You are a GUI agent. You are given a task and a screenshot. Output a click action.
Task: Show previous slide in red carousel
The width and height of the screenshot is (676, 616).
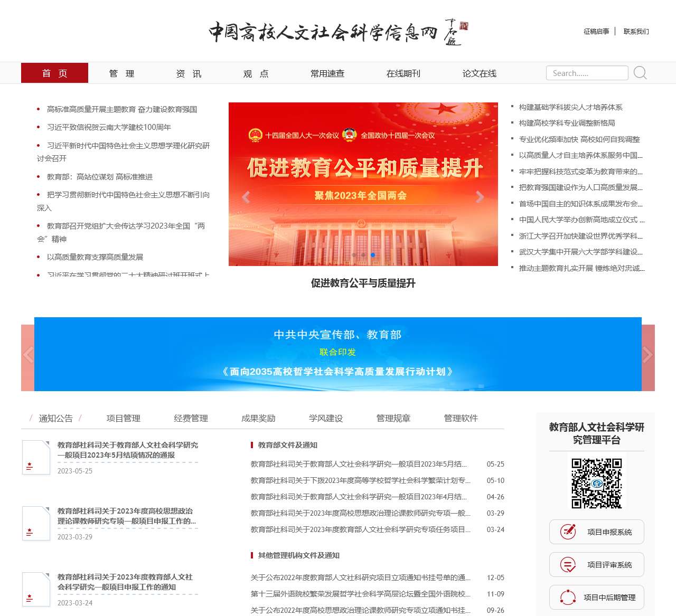pos(246,197)
